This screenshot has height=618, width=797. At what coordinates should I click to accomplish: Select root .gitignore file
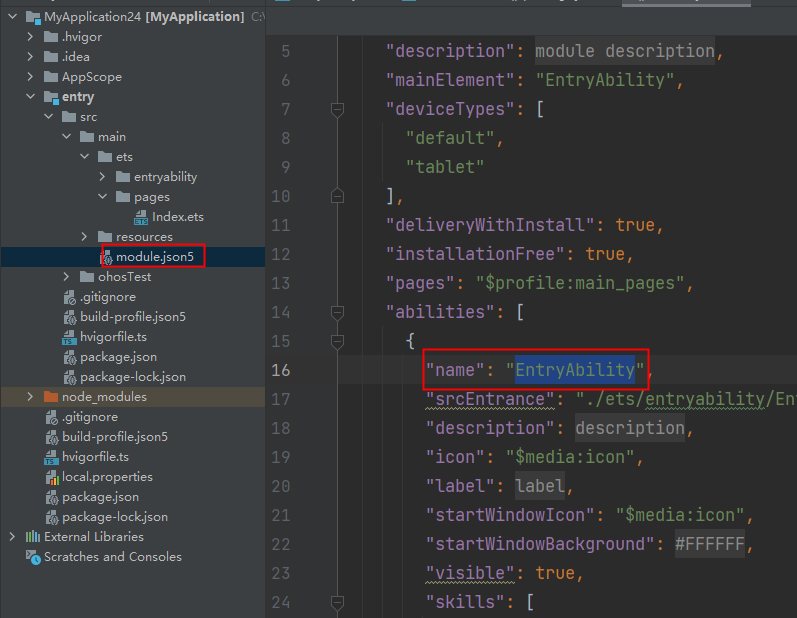pos(90,417)
